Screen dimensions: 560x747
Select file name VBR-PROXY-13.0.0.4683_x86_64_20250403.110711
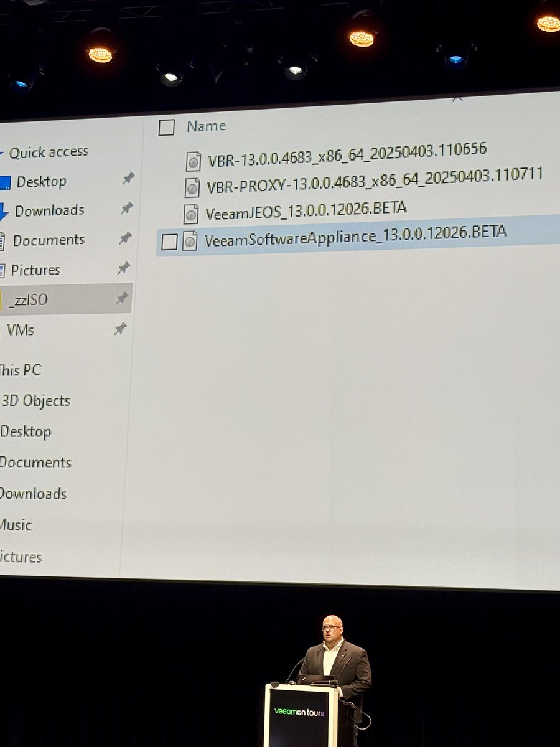click(375, 180)
